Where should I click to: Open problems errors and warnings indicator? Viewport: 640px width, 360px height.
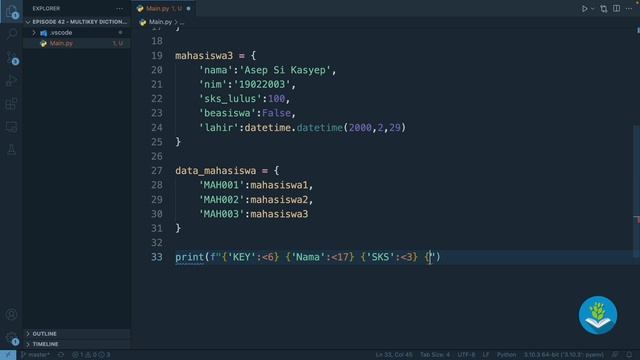(x=91, y=355)
